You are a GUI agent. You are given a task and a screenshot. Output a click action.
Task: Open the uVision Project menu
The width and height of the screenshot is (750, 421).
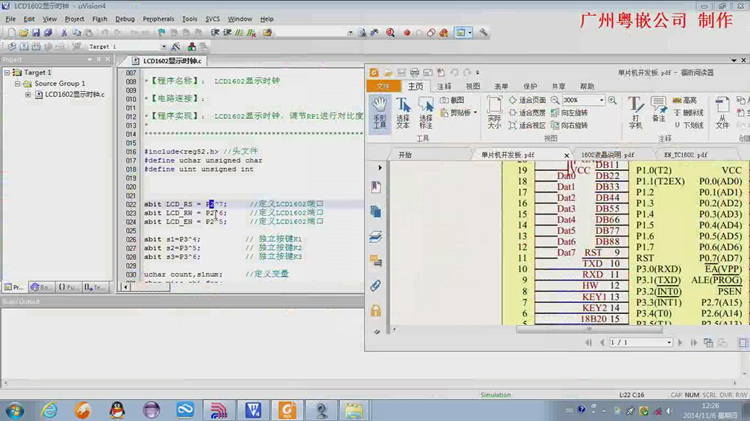click(x=74, y=19)
